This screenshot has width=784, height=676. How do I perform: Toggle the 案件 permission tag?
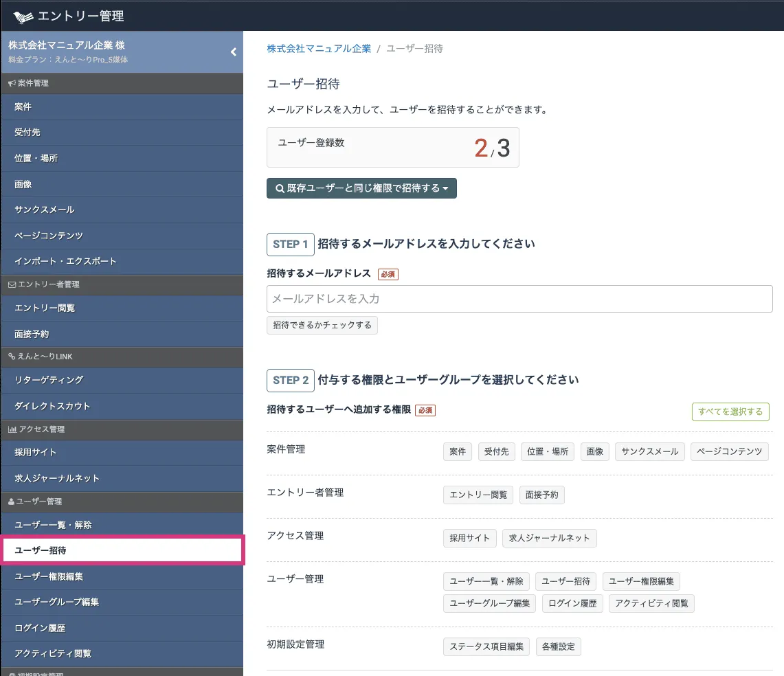tap(457, 451)
